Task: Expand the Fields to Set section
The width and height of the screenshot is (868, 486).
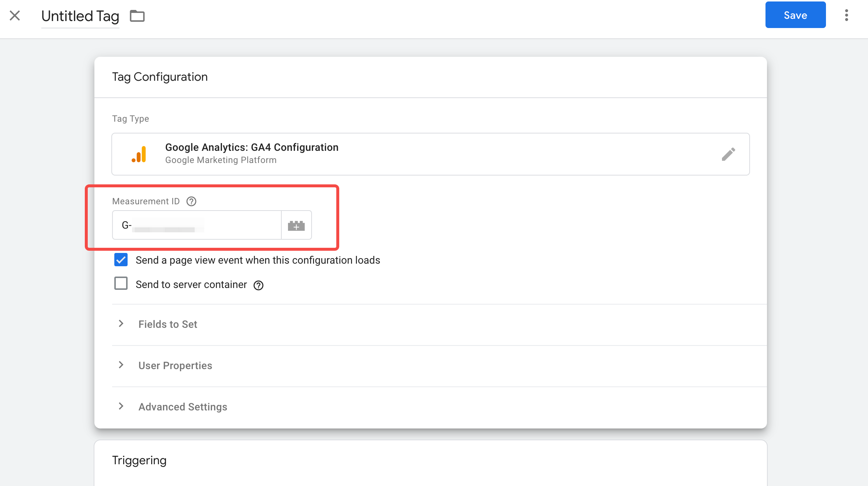Action: [168, 324]
